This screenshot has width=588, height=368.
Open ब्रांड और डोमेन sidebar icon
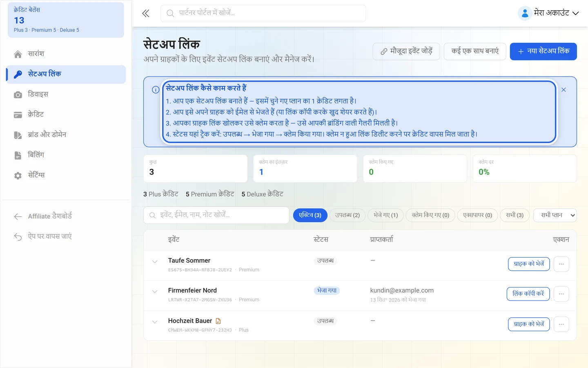18,135
